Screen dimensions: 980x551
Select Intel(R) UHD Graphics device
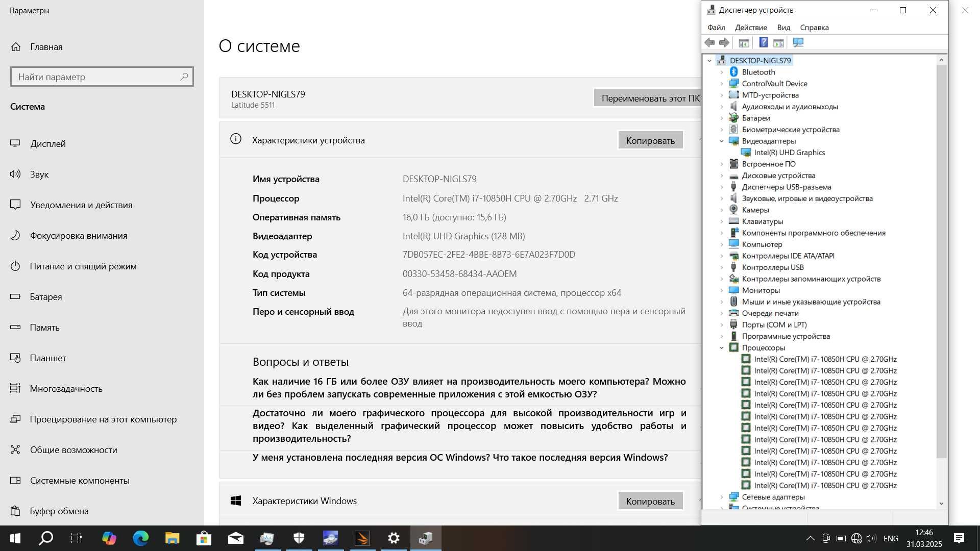[789, 153]
